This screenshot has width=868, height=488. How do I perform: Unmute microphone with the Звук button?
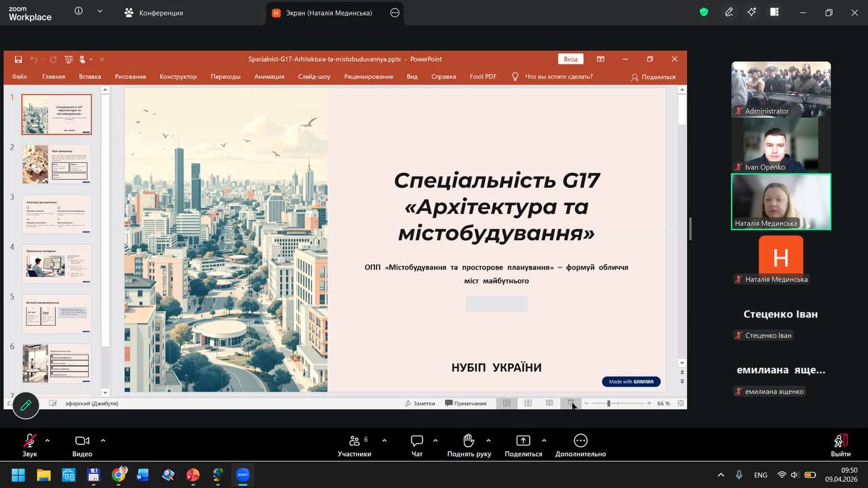pyautogui.click(x=30, y=445)
